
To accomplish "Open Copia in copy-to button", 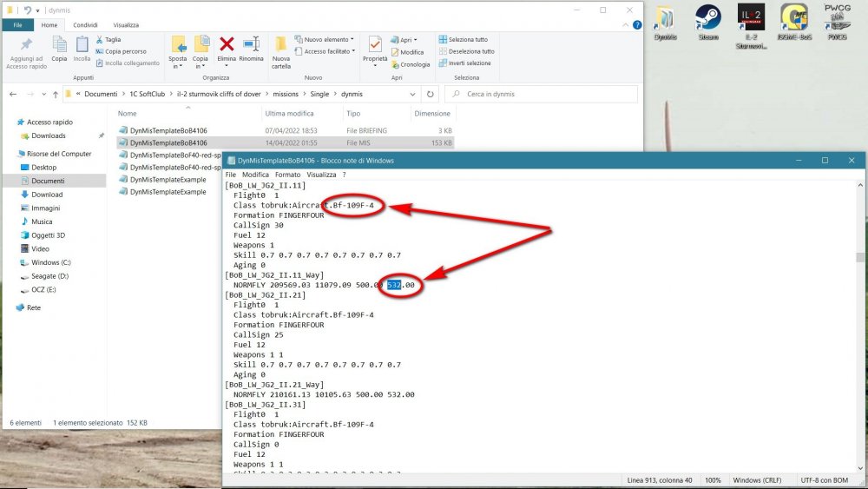I will click(x=201, y=52).
